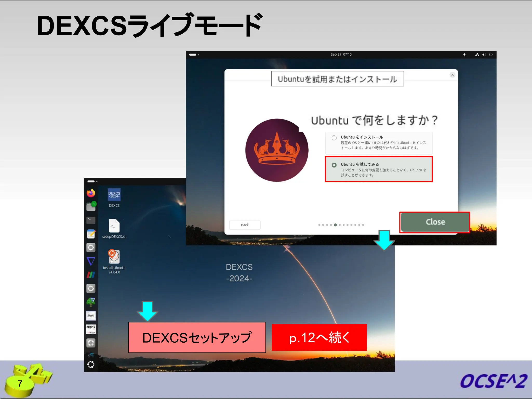Open the blue swirl app near dock bottom
Image resolution: width=532 pixels, height=399 pixels.
click(91, 355)
